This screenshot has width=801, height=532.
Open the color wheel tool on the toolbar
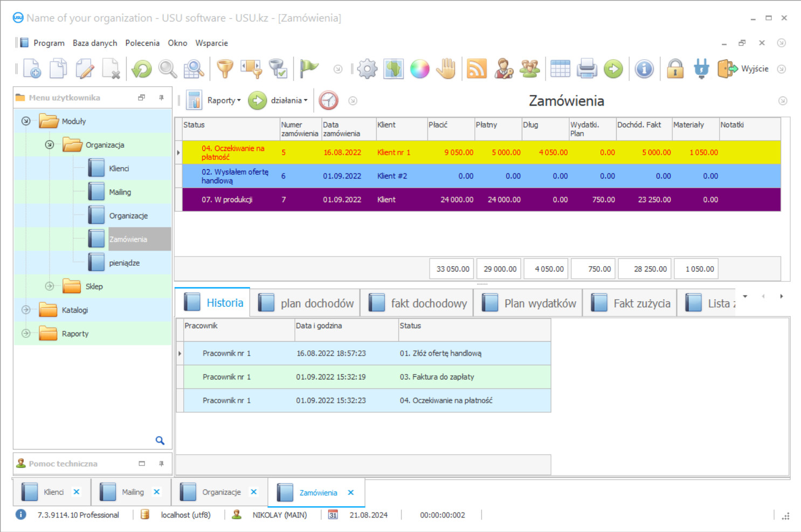click(x=420, y=68)
